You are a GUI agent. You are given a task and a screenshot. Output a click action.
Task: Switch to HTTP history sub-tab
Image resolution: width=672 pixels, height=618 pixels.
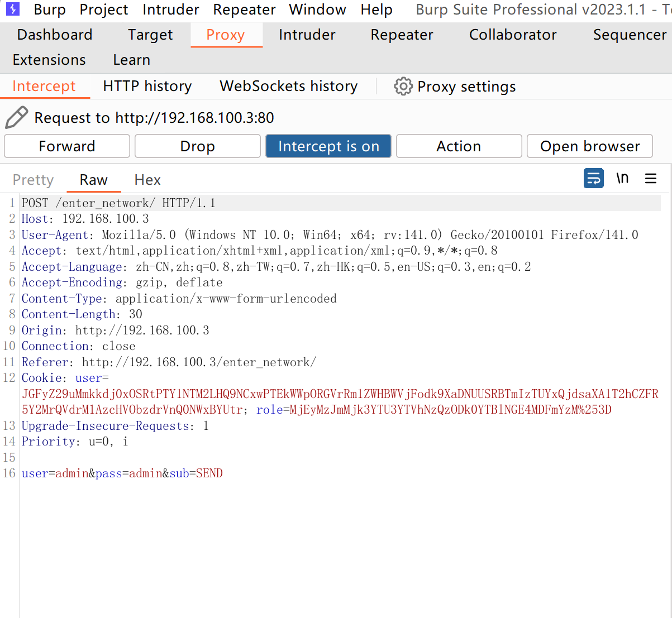[x=147, y=86]
